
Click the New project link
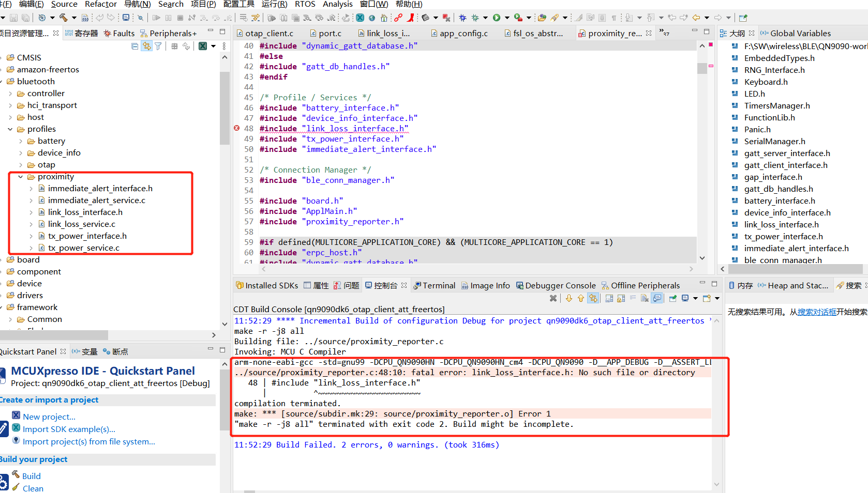click(49, 417)
